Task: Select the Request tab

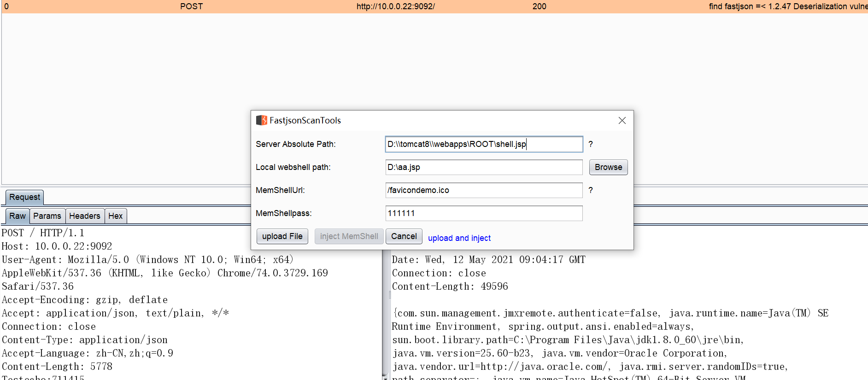Action: tap(25, 197)
